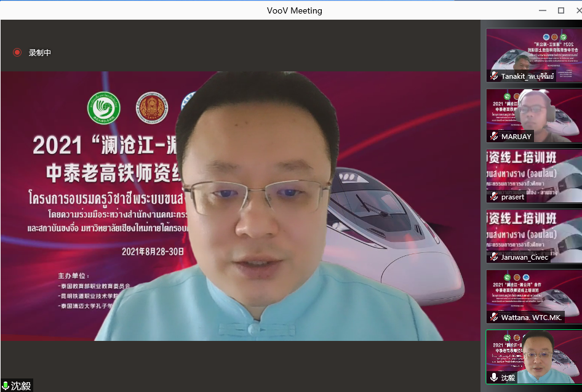Click the VooV Meeting title bar
Image resolution: width=582 pixels, height=392 pixels.
(294, 10)
